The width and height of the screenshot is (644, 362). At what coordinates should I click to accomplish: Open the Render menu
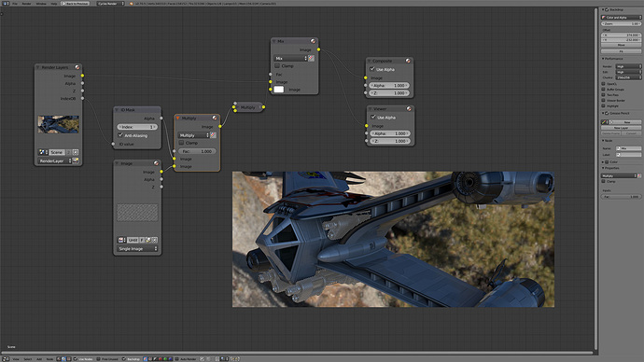(26, 4)
